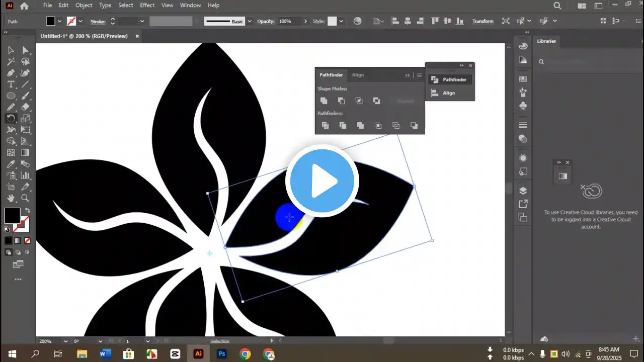Set the fill to None using the slash swatch

click(x=27, y=240)
